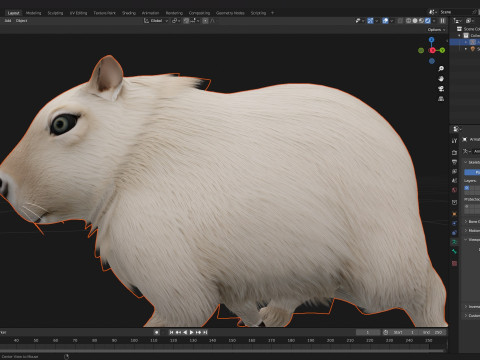
Task: Play the animation in reverse
Action: pos(185,332)
